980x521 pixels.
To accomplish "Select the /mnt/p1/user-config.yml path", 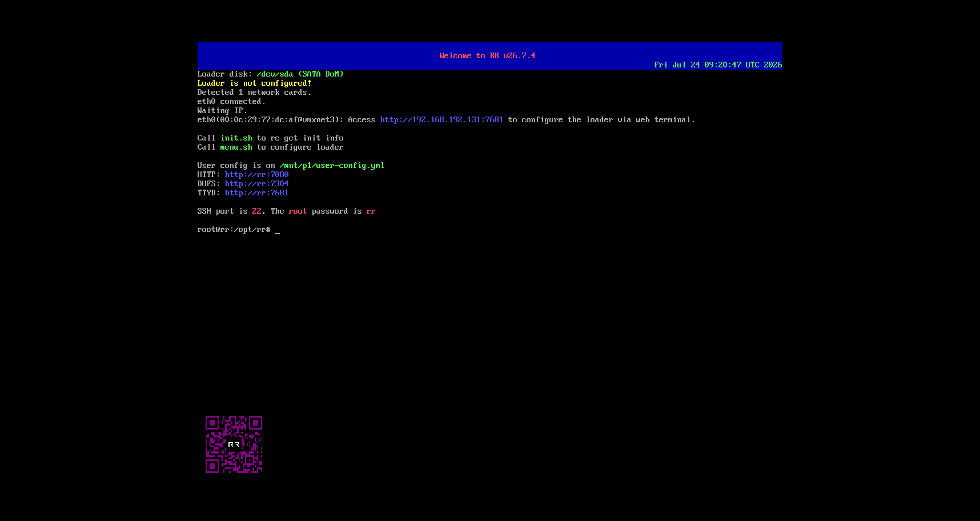I will tap(332, 166).
